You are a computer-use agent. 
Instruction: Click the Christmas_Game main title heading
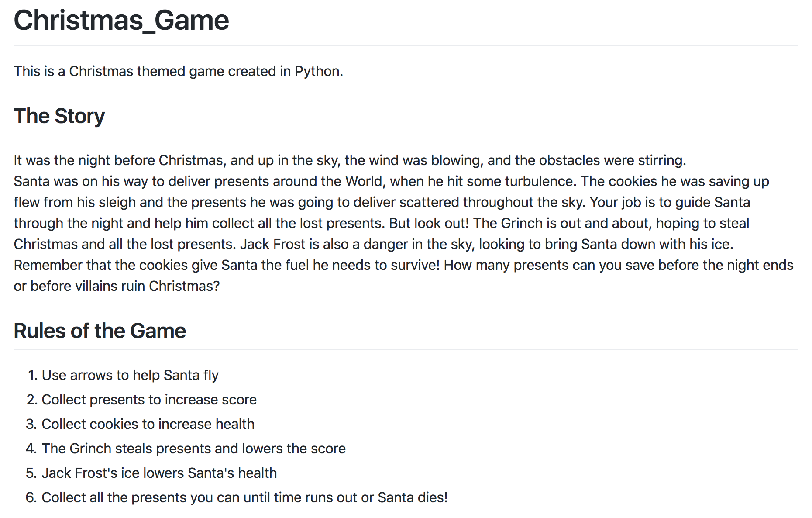(121, 21)
